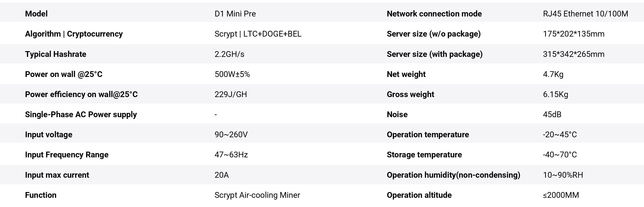
Task: Click Scrypt | LTC+DOGE+BEL value
Action: point(258,34)
